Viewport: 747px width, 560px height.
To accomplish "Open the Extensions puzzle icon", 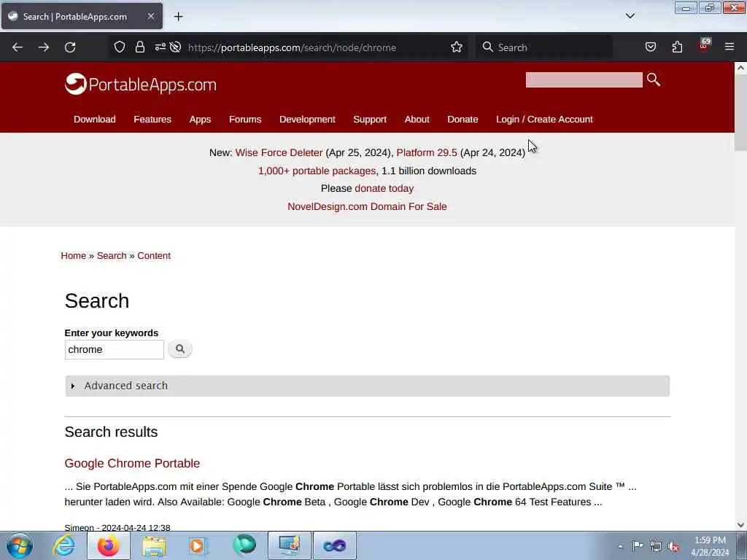I will coord(677,47).
